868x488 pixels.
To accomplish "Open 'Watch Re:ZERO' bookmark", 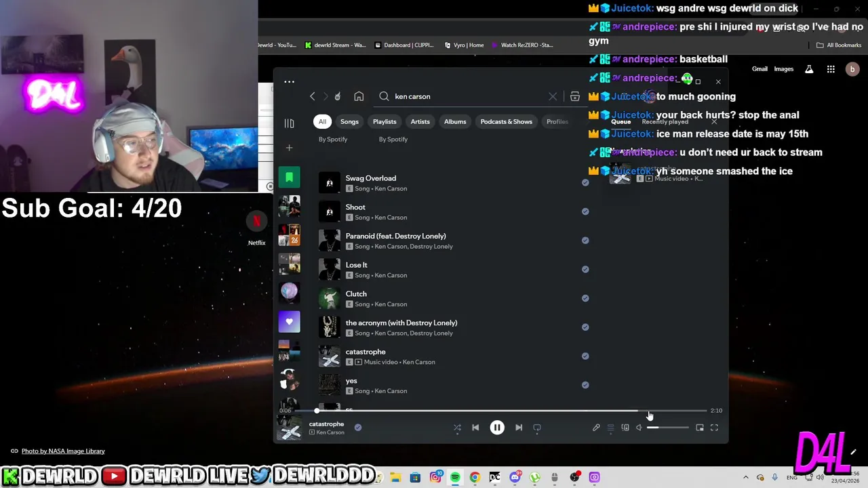I will pyautogui.click(x=521, y=45).
